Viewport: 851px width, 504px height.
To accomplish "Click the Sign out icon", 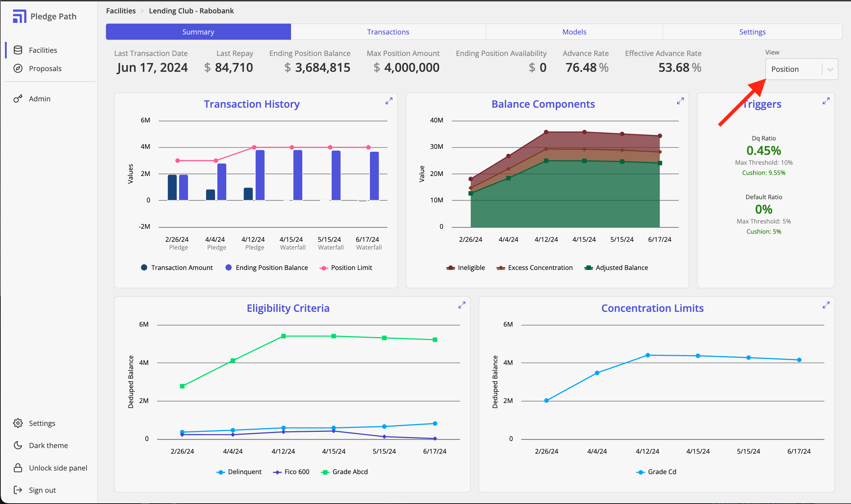I will [18, 490].
